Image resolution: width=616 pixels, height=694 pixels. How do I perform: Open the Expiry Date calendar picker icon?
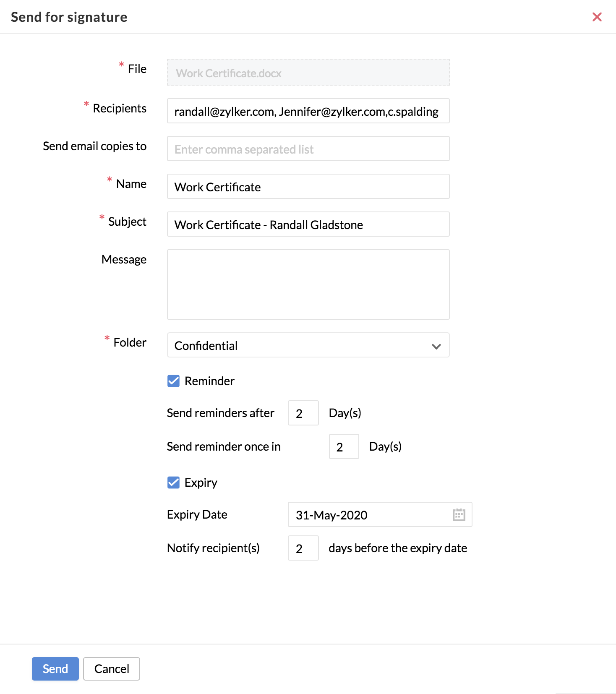pyautogui.click(x=459, y=514)
